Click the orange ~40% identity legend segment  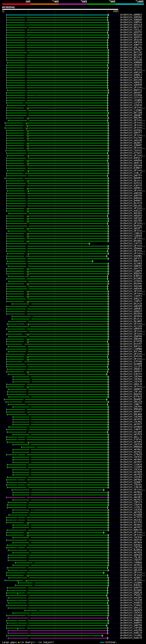click(45, 4)
